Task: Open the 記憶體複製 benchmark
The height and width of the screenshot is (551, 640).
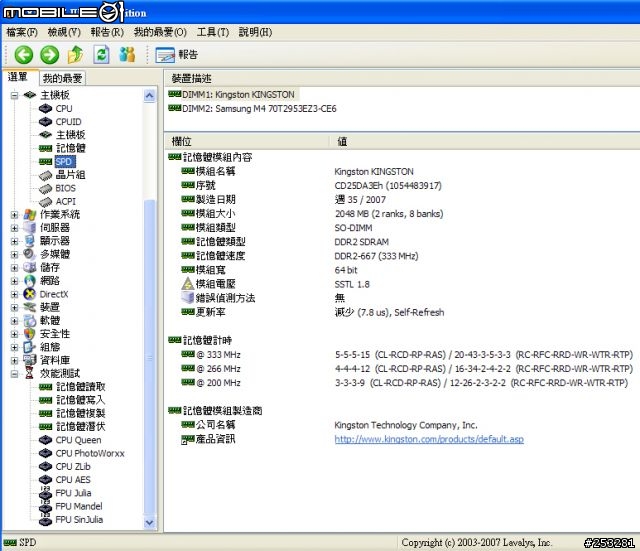Action: click(x=81, y=413)
